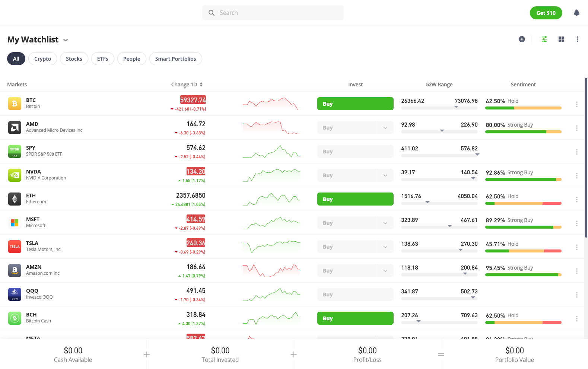Open TSLA row options menu
This screenshot has height=369, width=588.
(576, 247)
